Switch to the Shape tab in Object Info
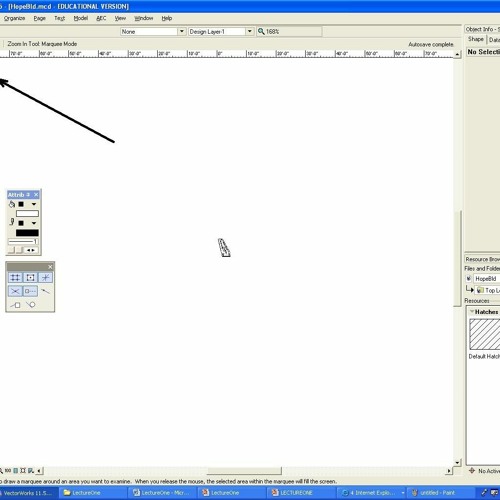 pyautogui.click(x=476, y=39)
